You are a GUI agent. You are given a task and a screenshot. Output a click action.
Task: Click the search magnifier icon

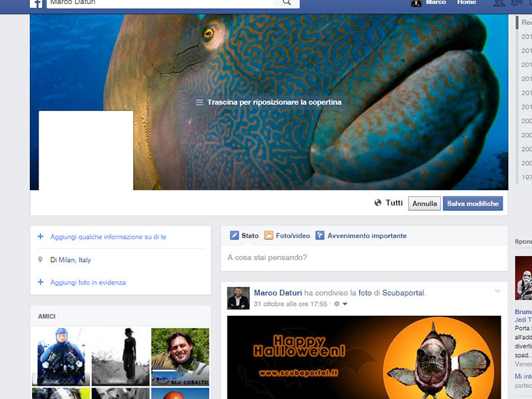(287, 3)
